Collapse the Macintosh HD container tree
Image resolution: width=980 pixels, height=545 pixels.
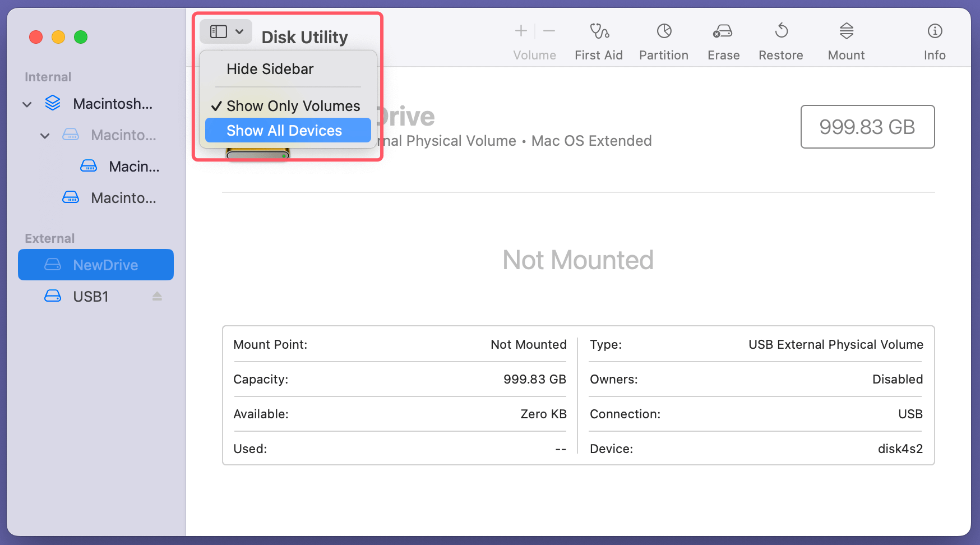pyautogui.click(x=27, y=104)
